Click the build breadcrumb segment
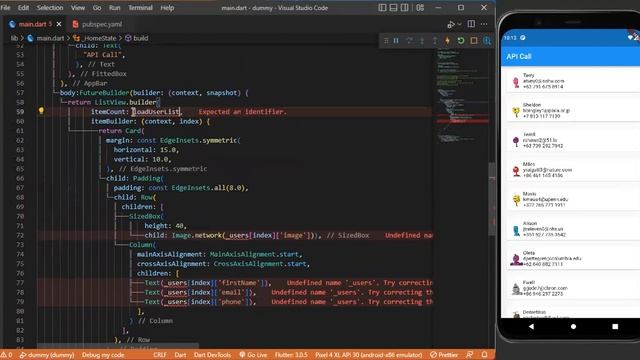 140,38
